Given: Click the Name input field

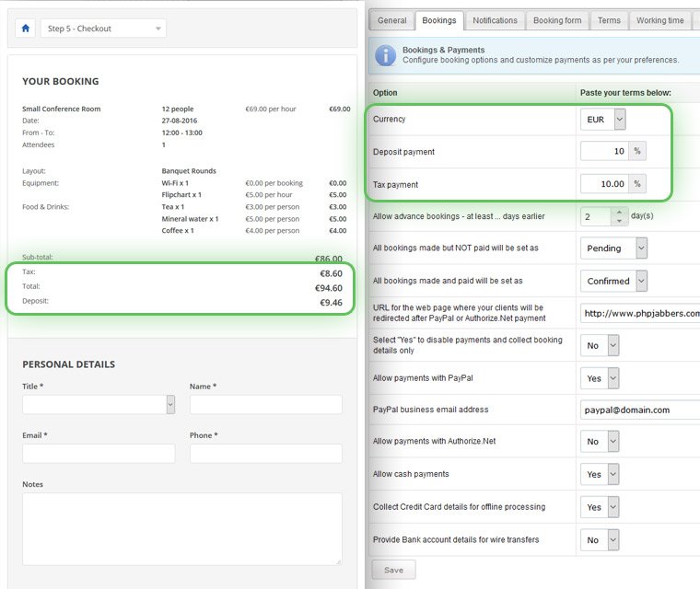Looking at the screenshot, I should tap(266, 404).
